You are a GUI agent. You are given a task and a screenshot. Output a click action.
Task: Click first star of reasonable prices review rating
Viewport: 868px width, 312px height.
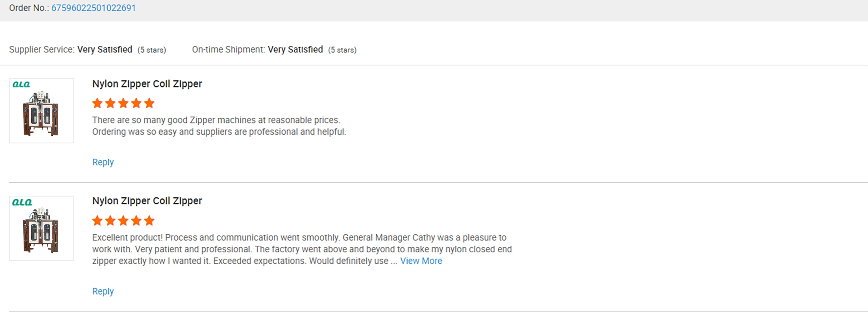(98, 103)
